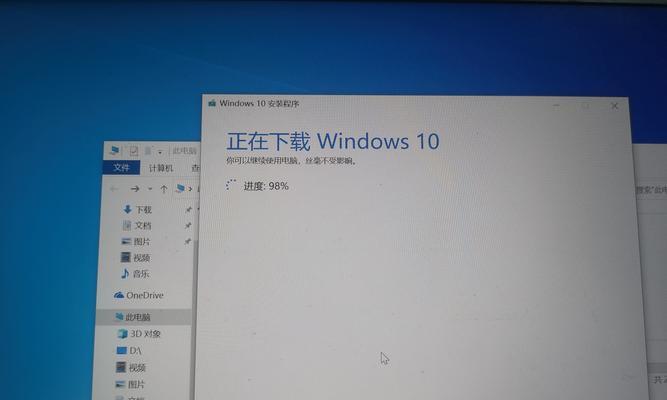Image resolution: width=667 pixels, height=400 pixels.
Task: Select 音乐 in Explorer navigation pane
Action: coord(135,274)
